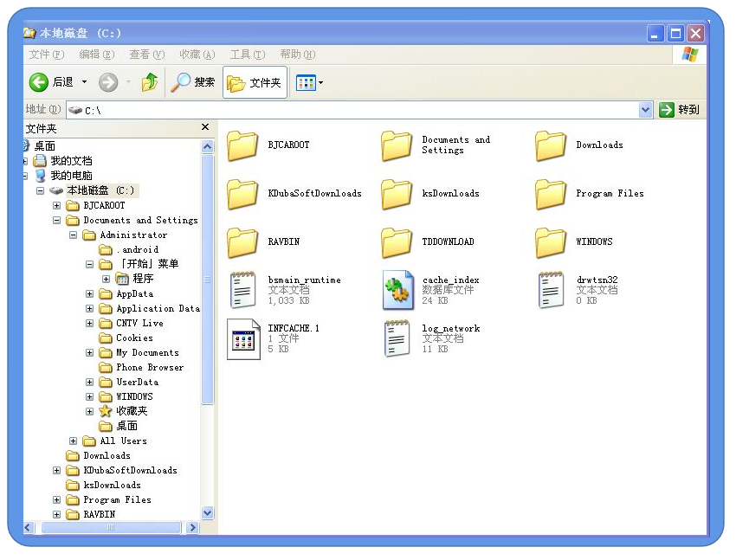Image resolution: width=736 pixels, height=560 pixels.
Task: Click the tree horizontal scroll-left arrow
Action: pos(28,528)
